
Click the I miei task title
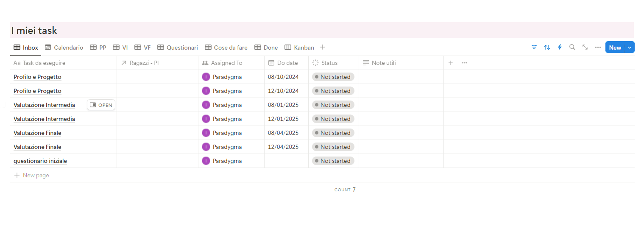tap(34, 31)
